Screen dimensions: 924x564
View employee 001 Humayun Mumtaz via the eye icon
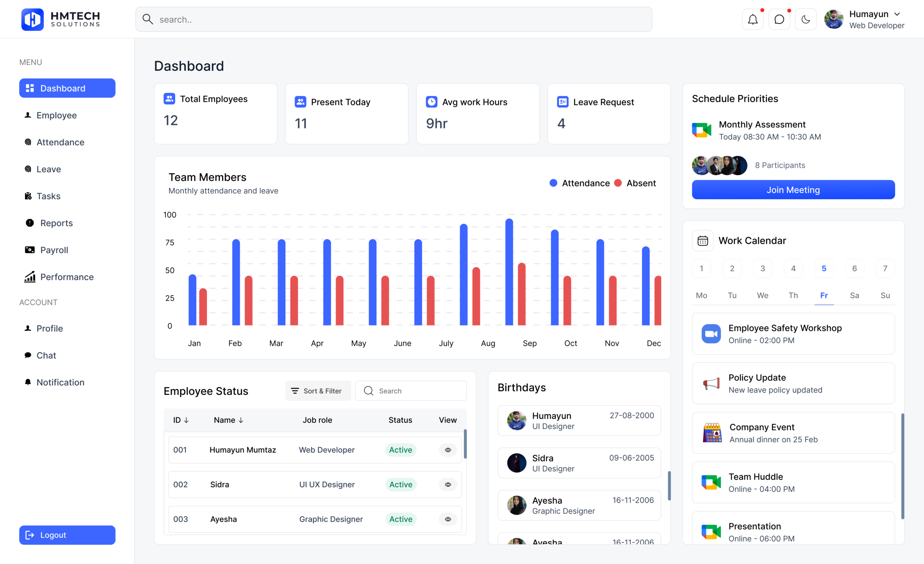click(448, 450)
